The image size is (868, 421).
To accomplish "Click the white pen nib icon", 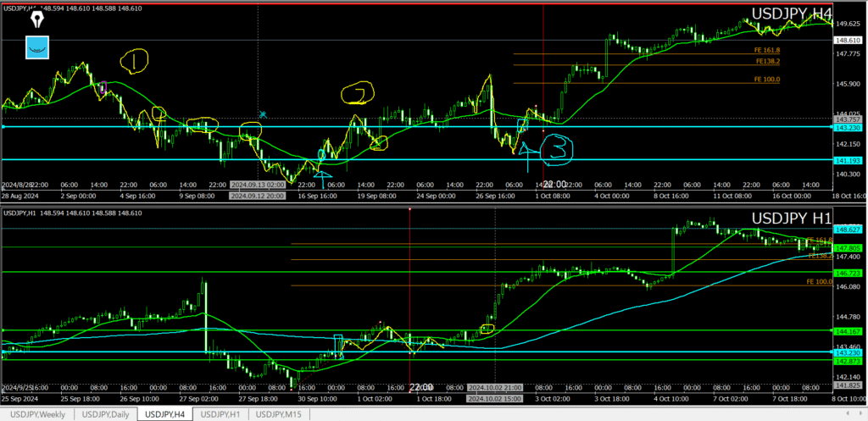I will (36, 19).
